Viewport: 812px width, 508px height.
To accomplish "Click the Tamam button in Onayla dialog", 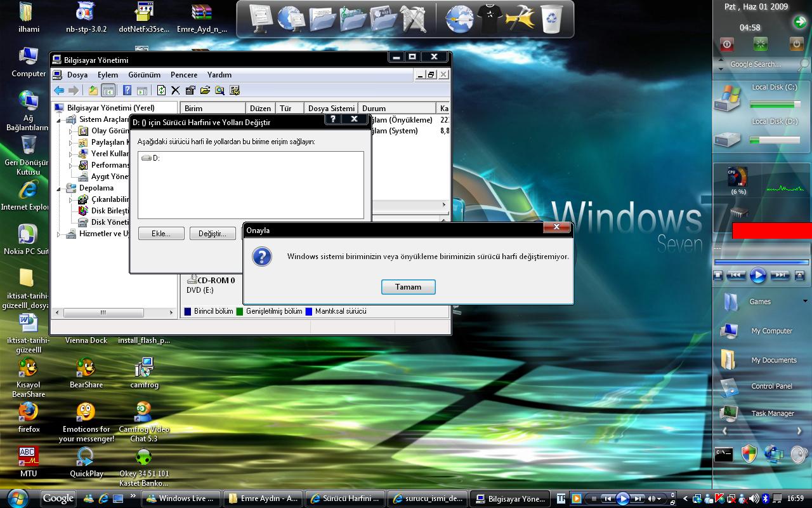I will click(x=408, y=287).
